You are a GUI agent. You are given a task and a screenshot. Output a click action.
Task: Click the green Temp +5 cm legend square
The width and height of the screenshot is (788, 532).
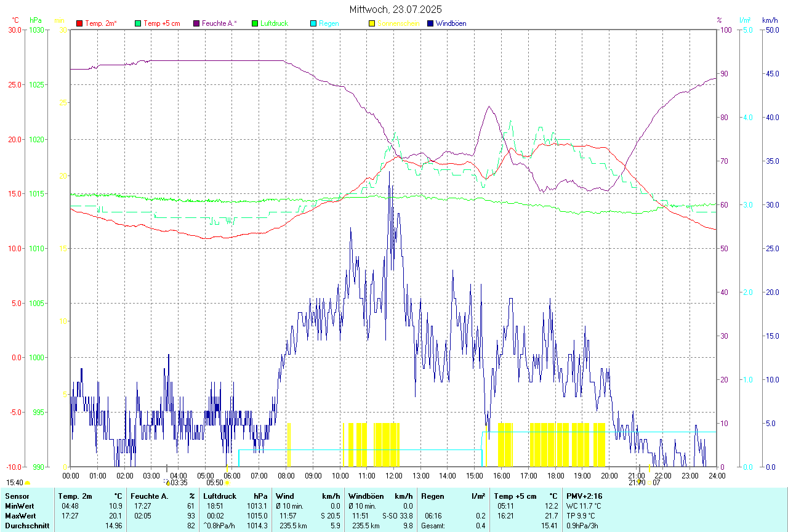[x=138, y=23]
